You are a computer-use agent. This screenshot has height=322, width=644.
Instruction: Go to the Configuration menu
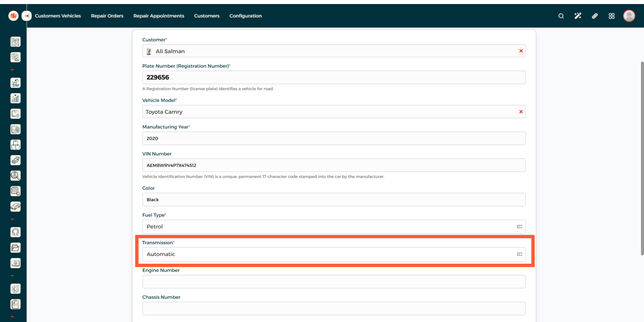[245, 16]
